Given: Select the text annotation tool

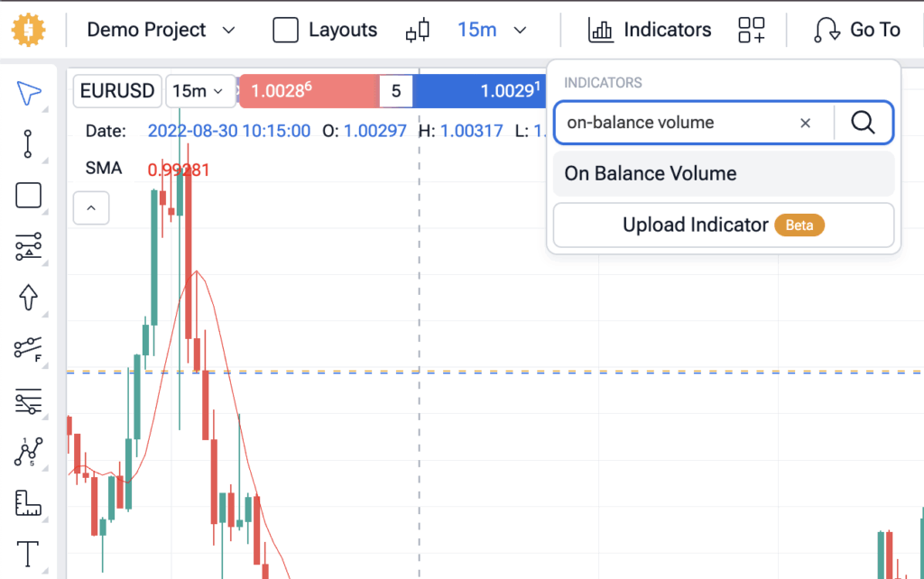Looking at the screenshot, I should click(28, 555).
